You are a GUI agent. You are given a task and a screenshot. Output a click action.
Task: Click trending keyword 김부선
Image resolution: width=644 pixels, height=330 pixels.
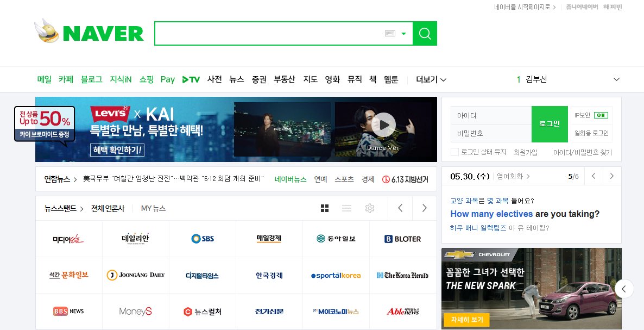[536, 79]
